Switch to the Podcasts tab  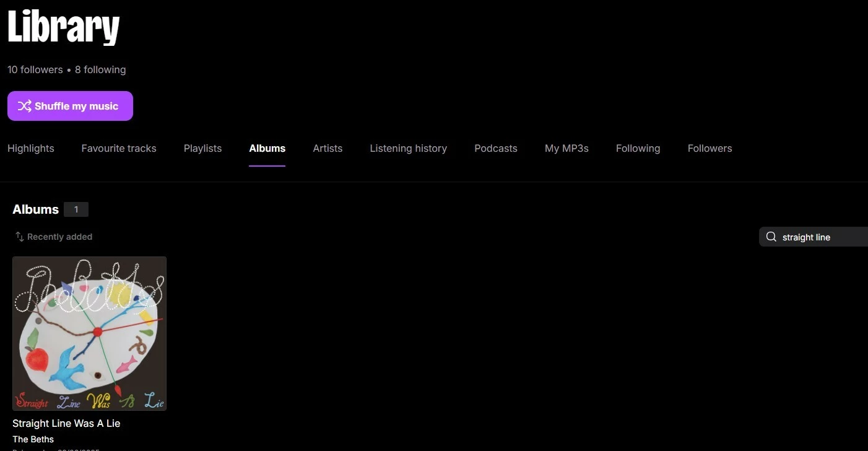click(x=496, y=149)
